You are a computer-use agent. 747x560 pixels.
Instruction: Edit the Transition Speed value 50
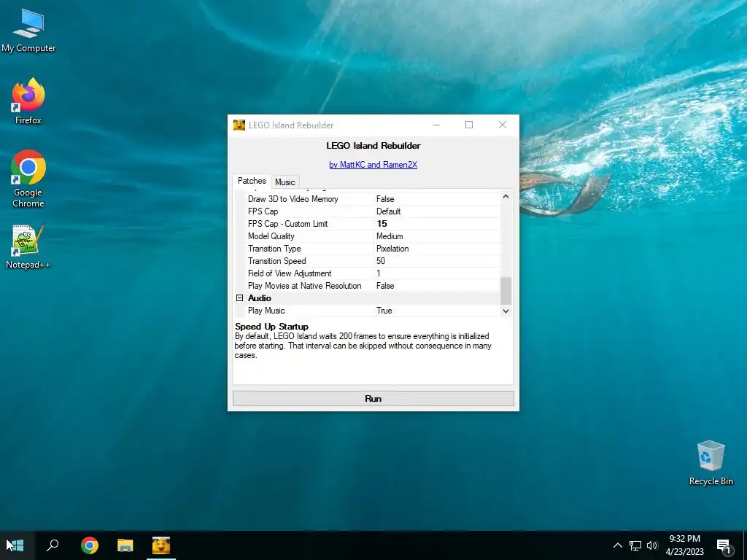tap(437, 261)
